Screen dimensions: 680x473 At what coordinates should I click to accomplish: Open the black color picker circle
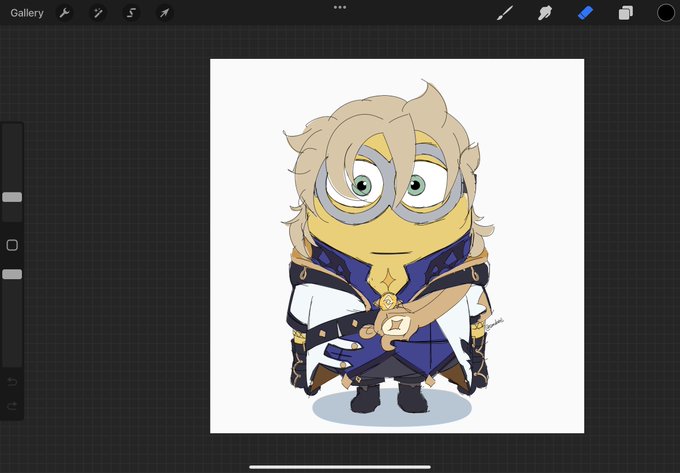tap(666, 13)
